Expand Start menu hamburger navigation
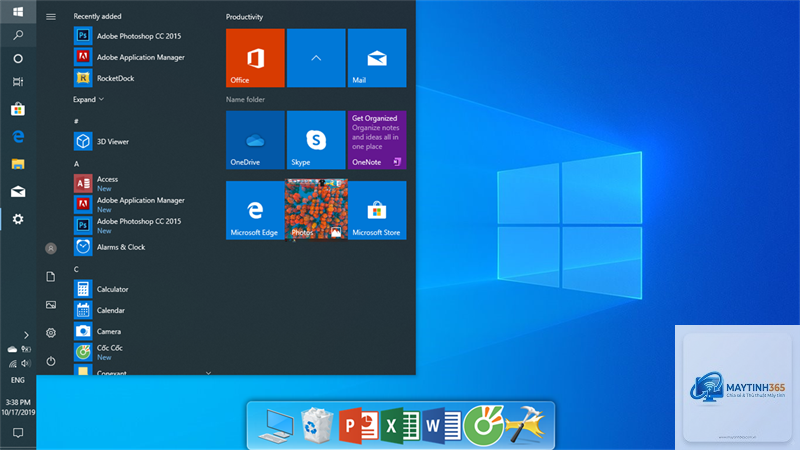This screenshot has height=450, width=800. point(51,17)
